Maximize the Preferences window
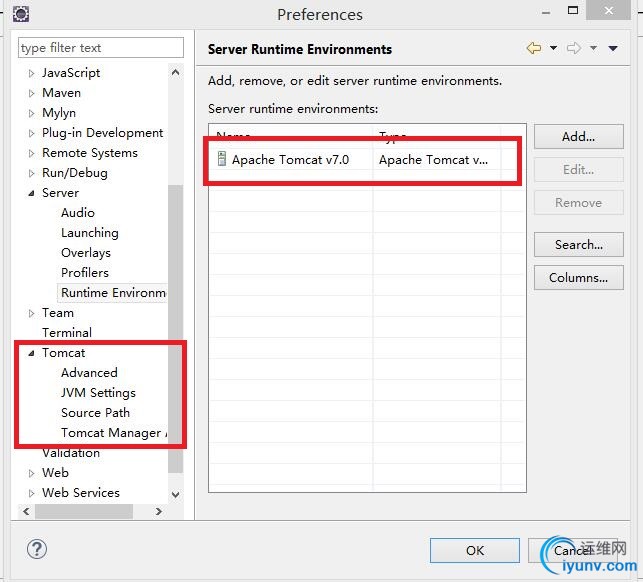 point(573,10)
